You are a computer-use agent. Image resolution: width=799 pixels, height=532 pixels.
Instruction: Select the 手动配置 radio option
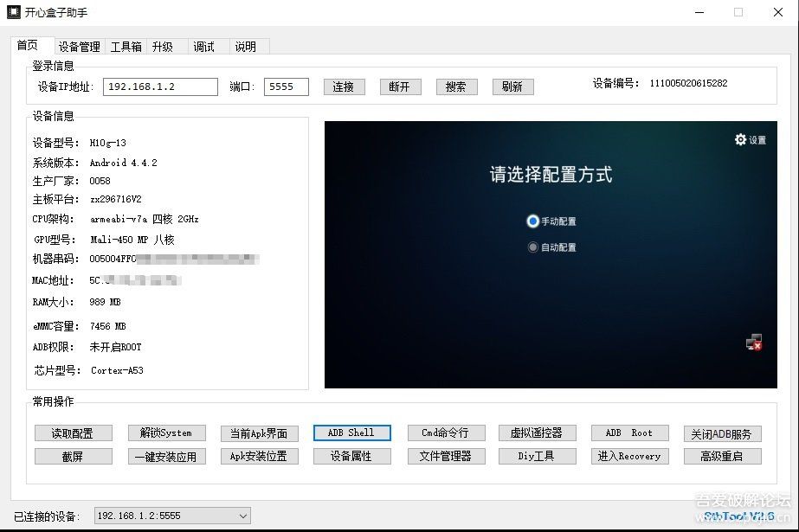[x=533, y=221]
